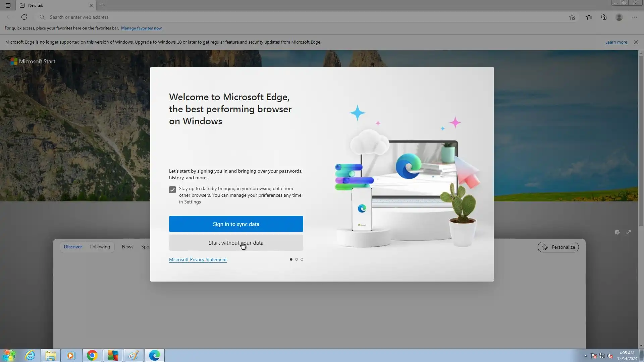Open the Personalize feed button

click(x=558, y=247)
